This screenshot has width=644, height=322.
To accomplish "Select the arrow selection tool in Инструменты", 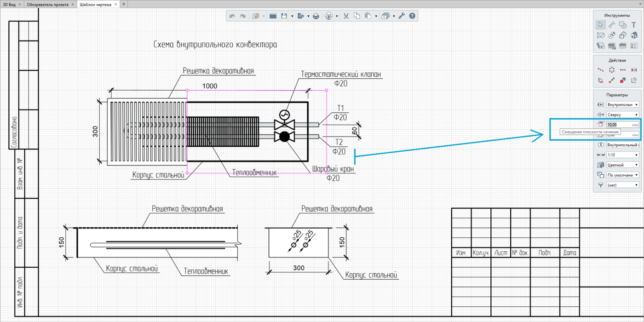I will pos(600,25).
